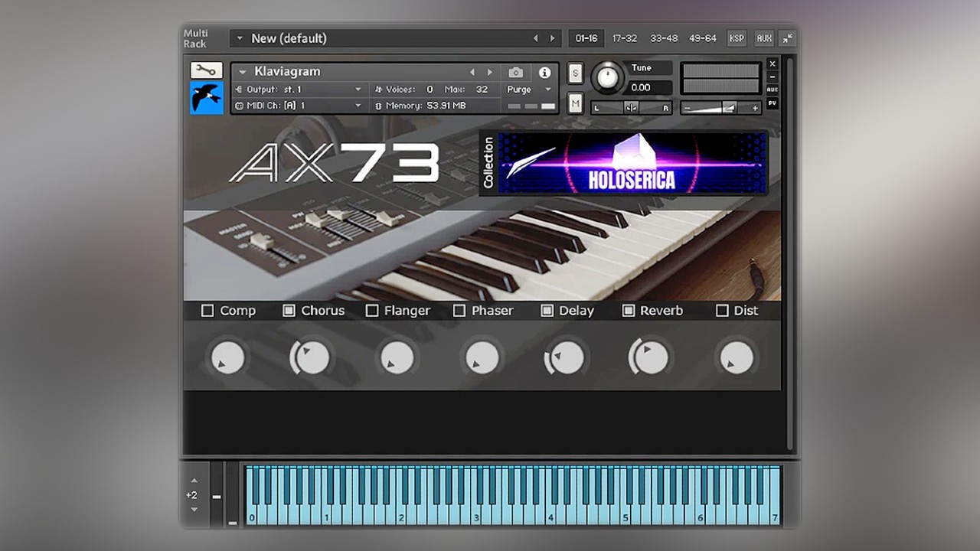
Task: Switch to rack page 49-64
Action: (x=702, y=38)
